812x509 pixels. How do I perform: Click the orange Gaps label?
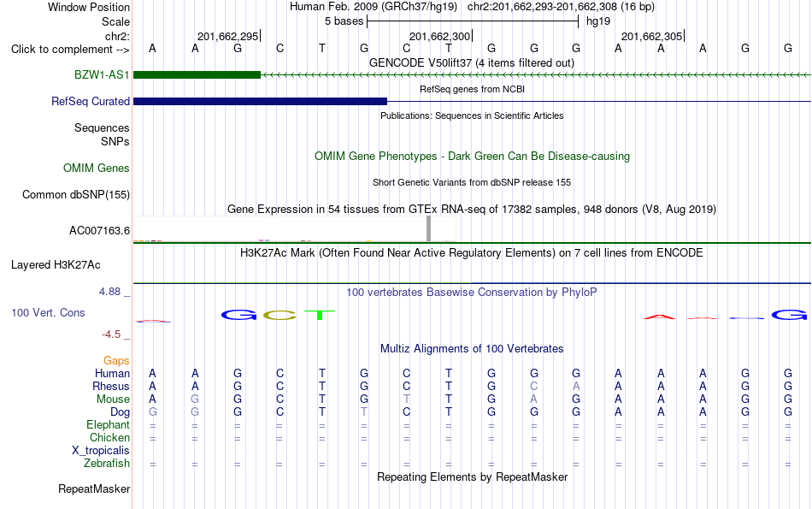coord(116,360)
